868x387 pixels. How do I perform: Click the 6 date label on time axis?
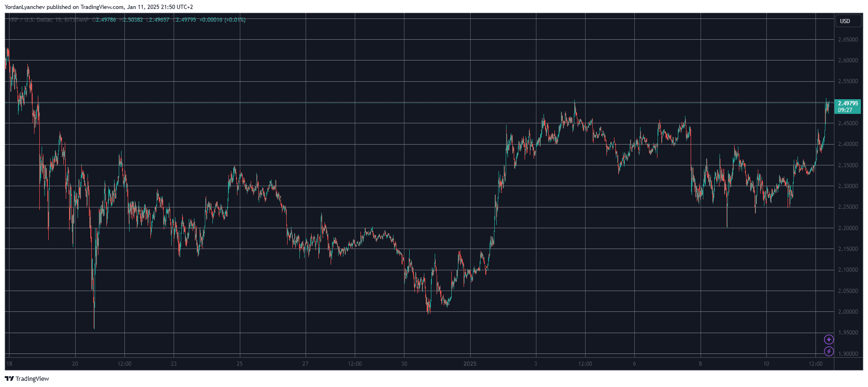click(x=634, y=364)
